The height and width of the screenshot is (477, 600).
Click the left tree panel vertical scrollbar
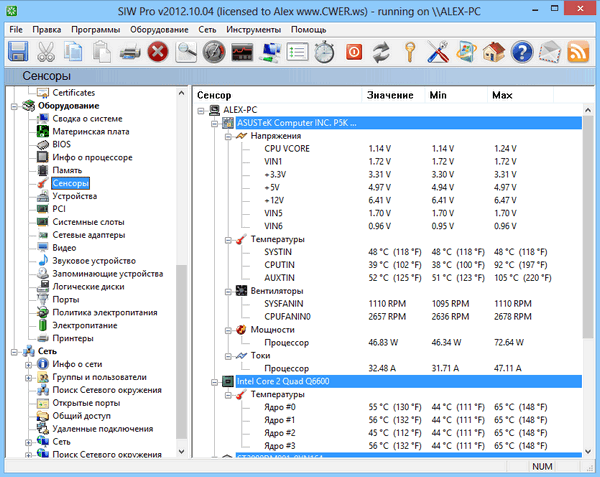coord(181,350)
